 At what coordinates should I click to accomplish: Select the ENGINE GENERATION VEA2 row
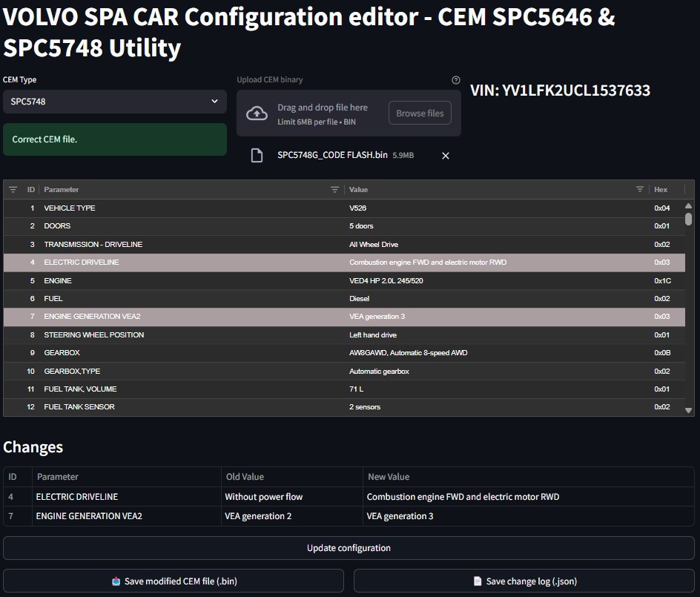pos(222,316)
